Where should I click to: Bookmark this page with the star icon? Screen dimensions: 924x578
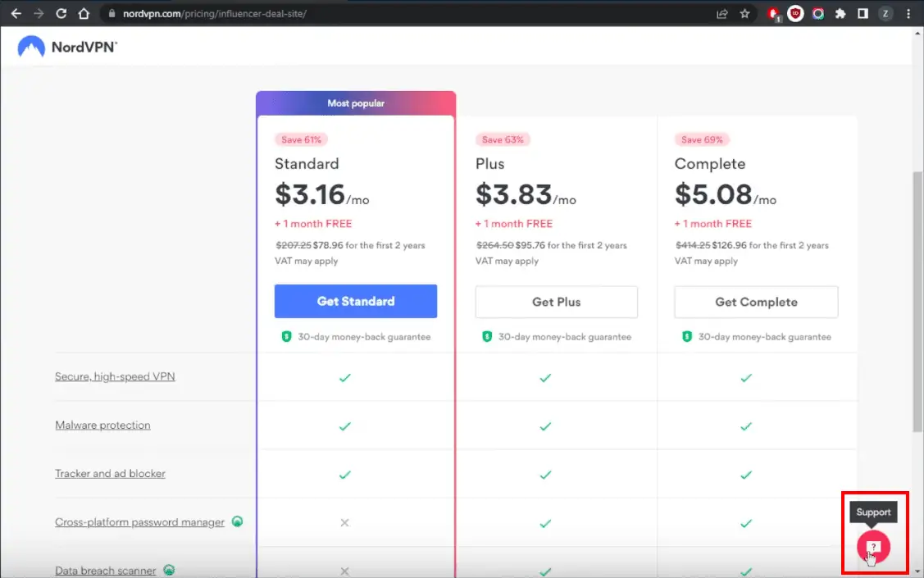tap(744, 14)
